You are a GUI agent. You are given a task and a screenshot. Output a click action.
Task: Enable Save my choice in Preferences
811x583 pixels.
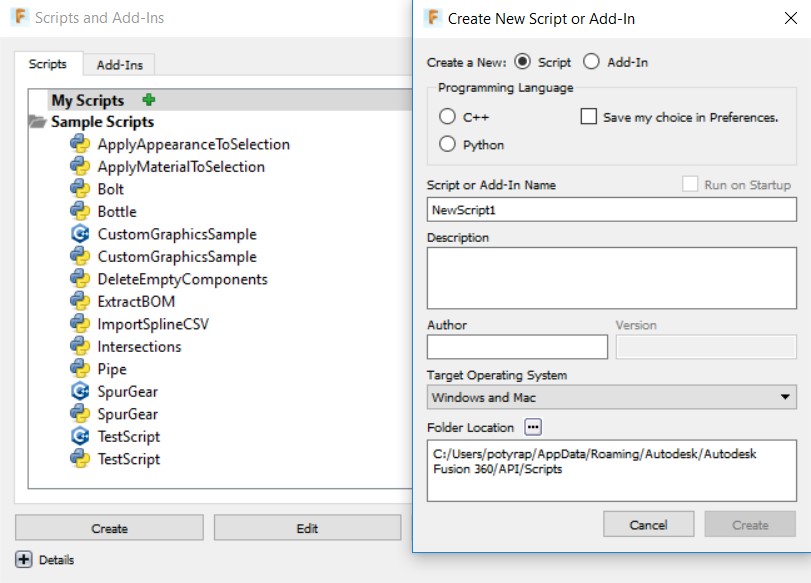(x=589, y=117)
